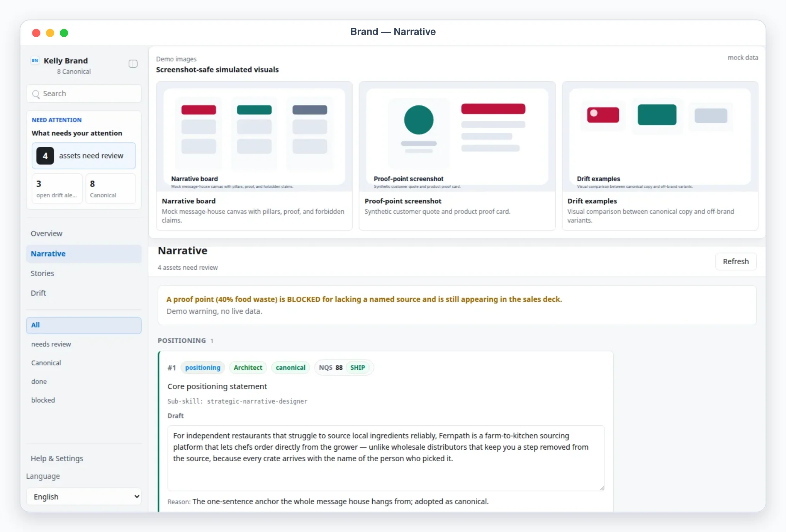
Task: Filter assets by needs review
Action: pos(51,344)
